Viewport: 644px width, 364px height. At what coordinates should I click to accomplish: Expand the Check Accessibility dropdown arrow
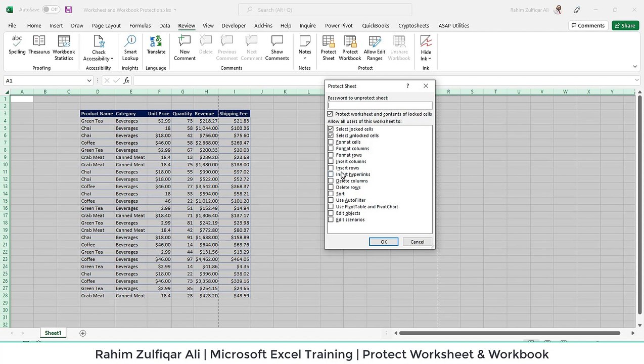(x=111, y=59)
